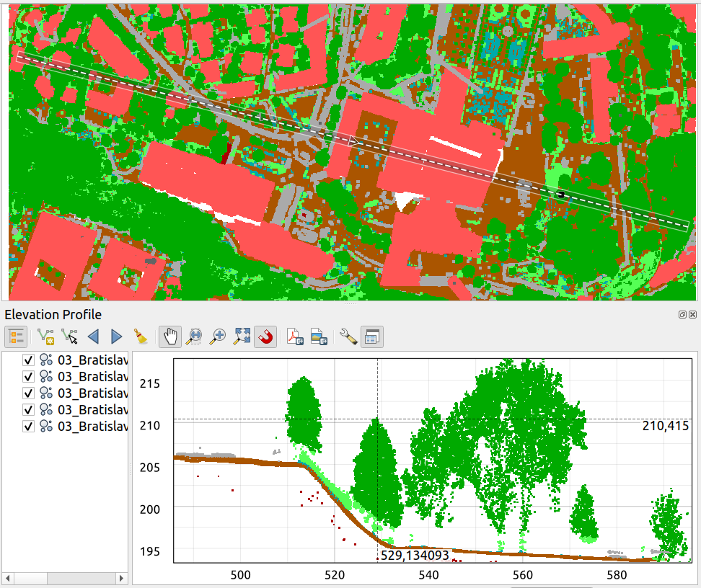Uncheck the first 03_Bratislav layer checkbox
This screenshot has height=588, width=701.
[x=28, y=360]
